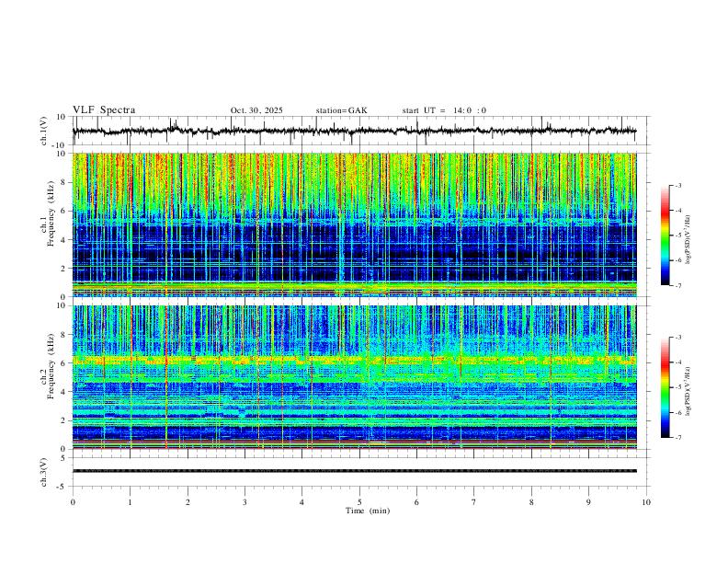728x563 pixels.
Task: Select the "Time (min)" axis title
Action: pos(368,511)
